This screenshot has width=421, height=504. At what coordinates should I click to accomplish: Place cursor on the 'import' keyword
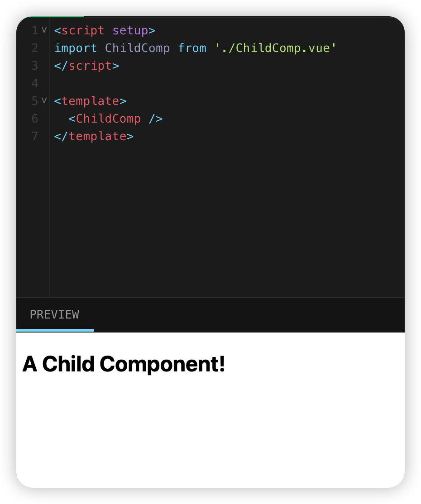[x=76, y=48]
